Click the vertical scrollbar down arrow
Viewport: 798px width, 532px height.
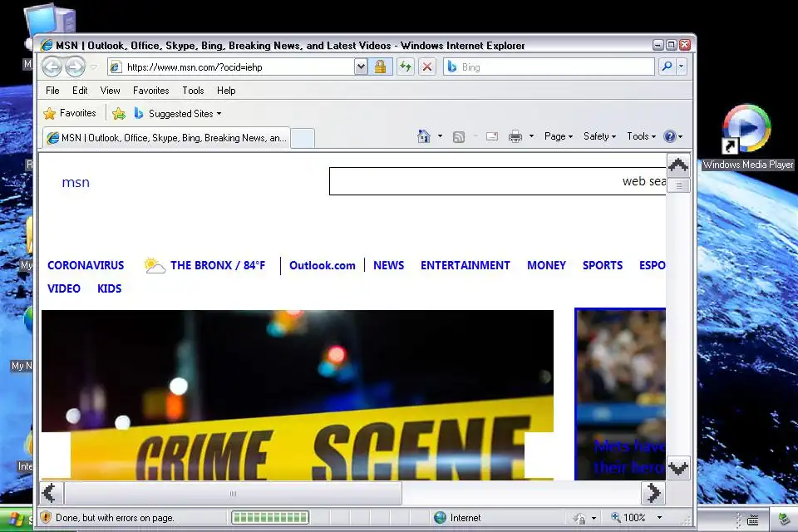[x=678, y=468]
